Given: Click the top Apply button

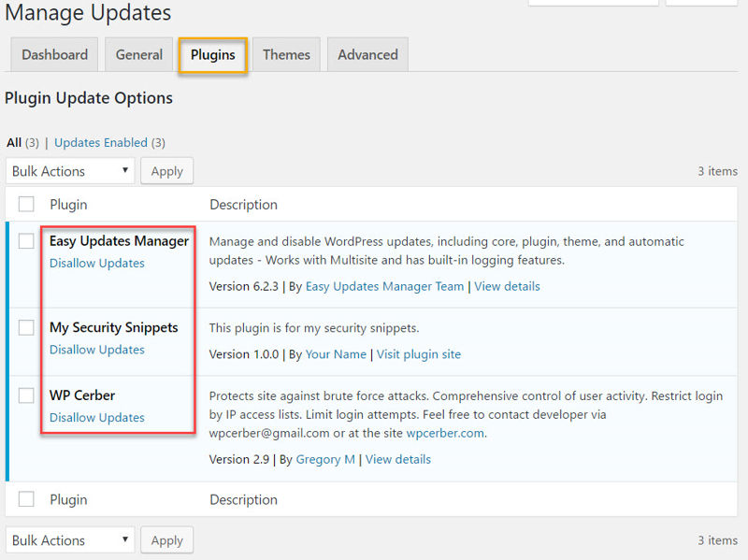Looking at the screenshot, I should point(167,171).
